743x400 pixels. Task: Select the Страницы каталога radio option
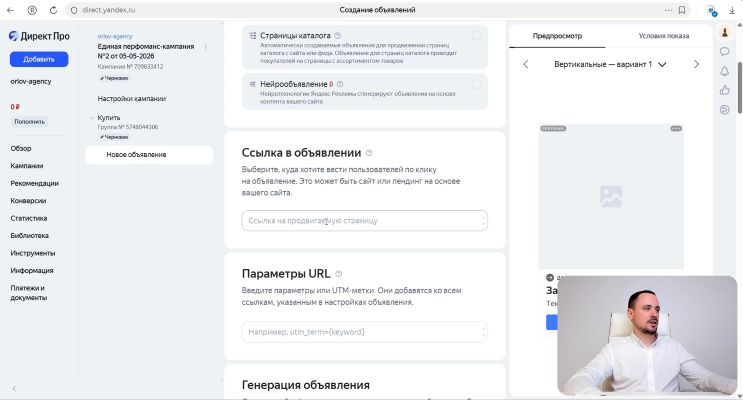click(476, 36)
